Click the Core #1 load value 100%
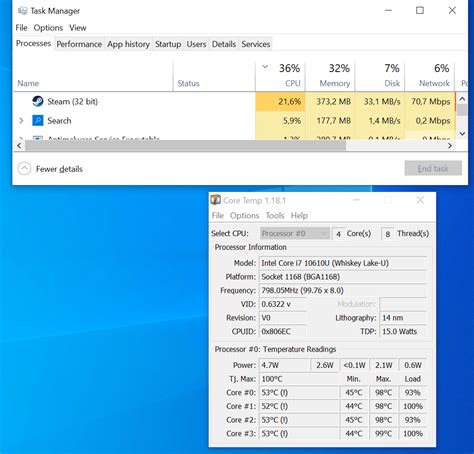The image size is (474, 454). pyautogui.click(x=413, y=406)
